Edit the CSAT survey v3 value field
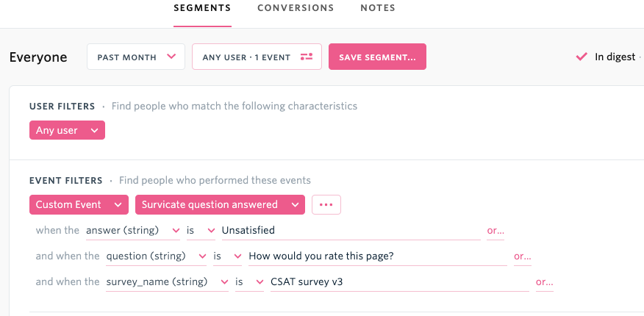644x316 pixels. point(400,282)
